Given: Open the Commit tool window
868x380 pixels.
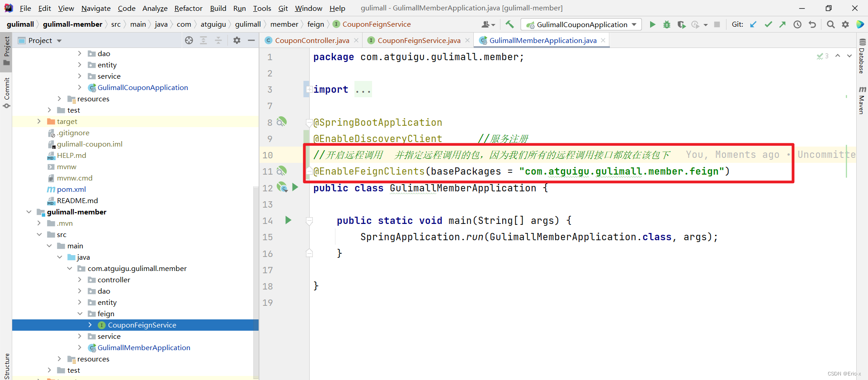Looking at the screenshot, I should coord(6,93).
